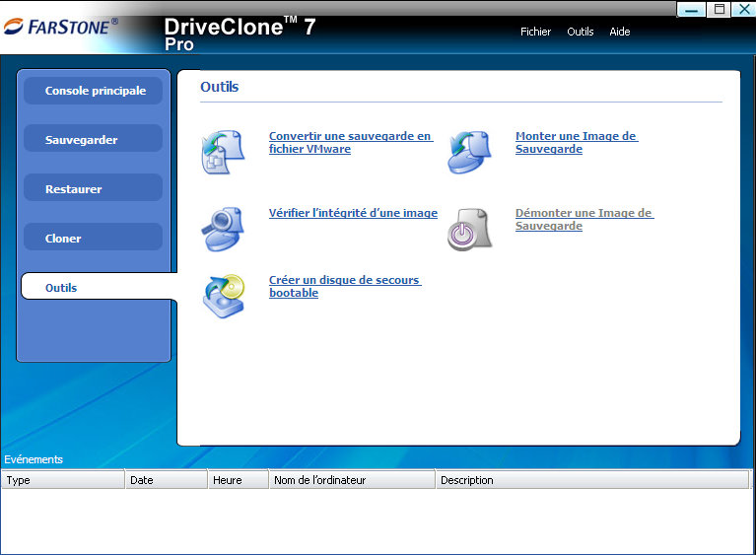Select the Restaurer sidebar button
Screen dimensions: 756x555
tap(93, 189)
